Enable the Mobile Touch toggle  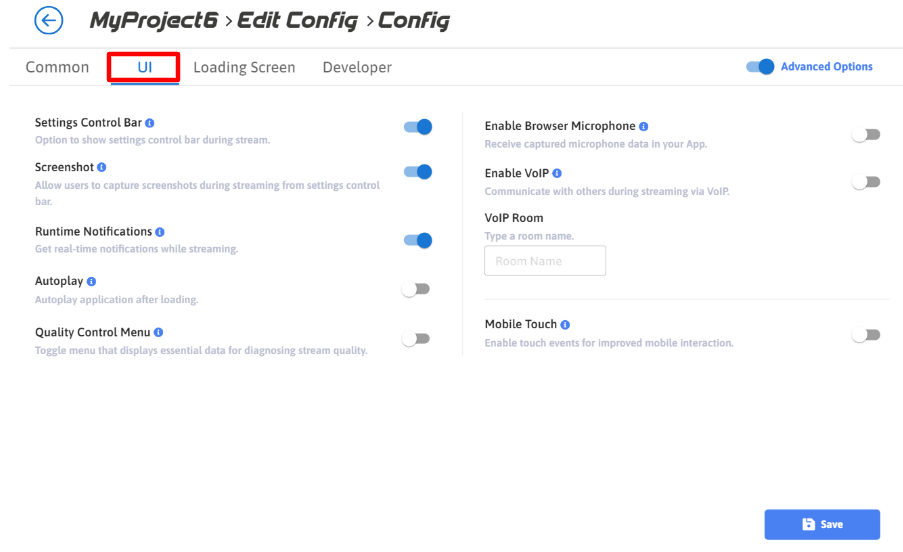coord(866,335)
